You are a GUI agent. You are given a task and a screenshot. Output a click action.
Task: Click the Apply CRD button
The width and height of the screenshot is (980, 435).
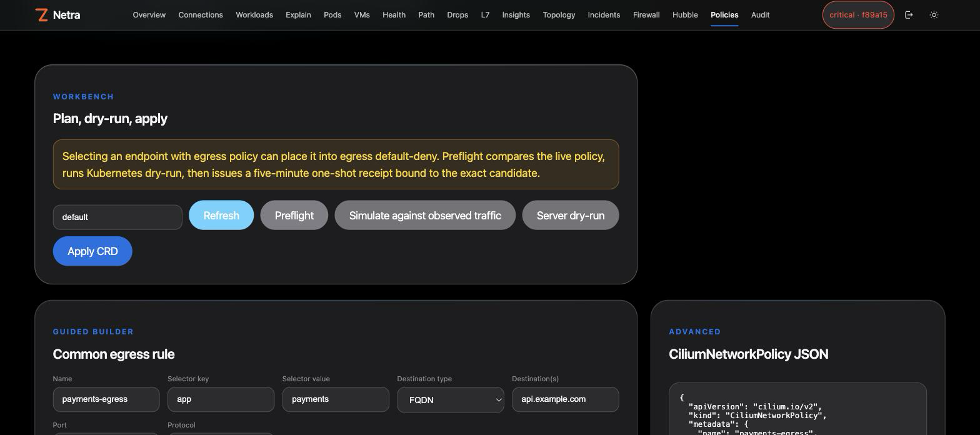click(x=92, y=251)
